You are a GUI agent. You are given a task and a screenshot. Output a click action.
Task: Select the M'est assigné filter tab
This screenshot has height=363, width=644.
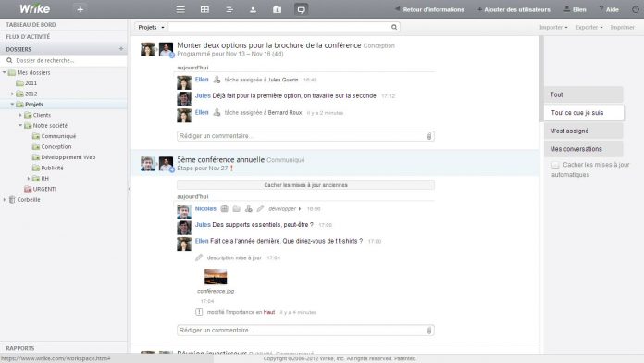(583, 131)
